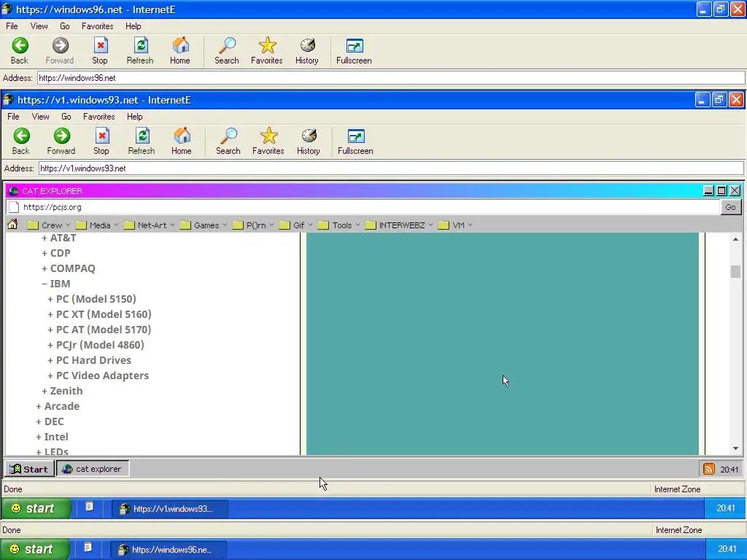
Task: Open Help menu in v1.windows93.net window
Action: pyautogui.click(x=135, y=117)
